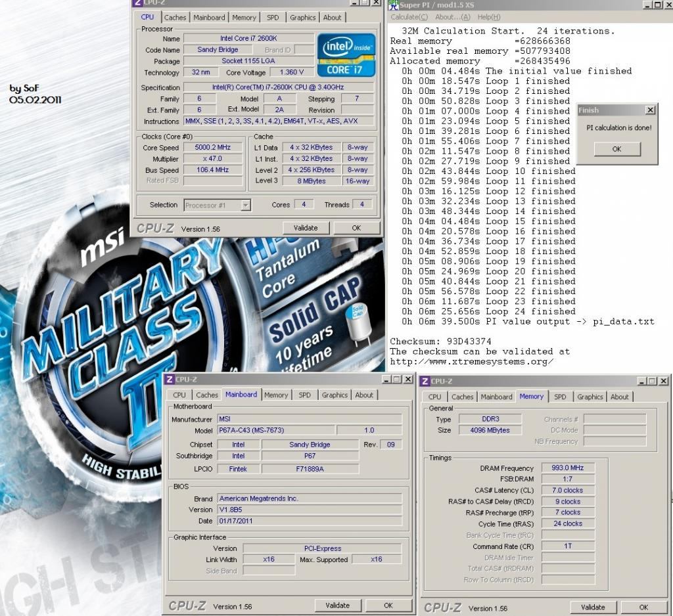Click the Cycle Time 24 clocks value

pyautogui.click(x=568, y=523)
